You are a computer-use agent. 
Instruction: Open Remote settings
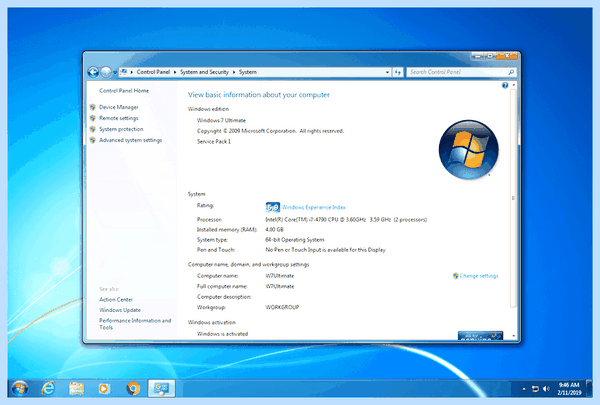coord(119,118)
